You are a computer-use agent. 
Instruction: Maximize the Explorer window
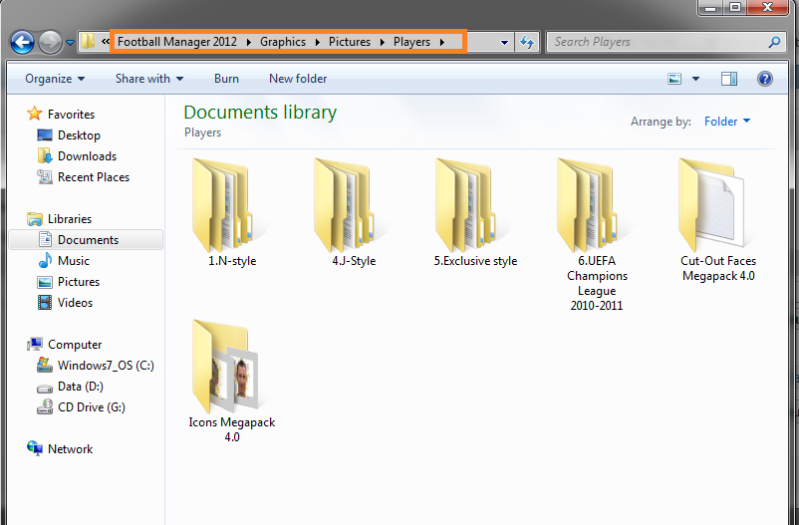pyautogui.click(x=735, y=7)
